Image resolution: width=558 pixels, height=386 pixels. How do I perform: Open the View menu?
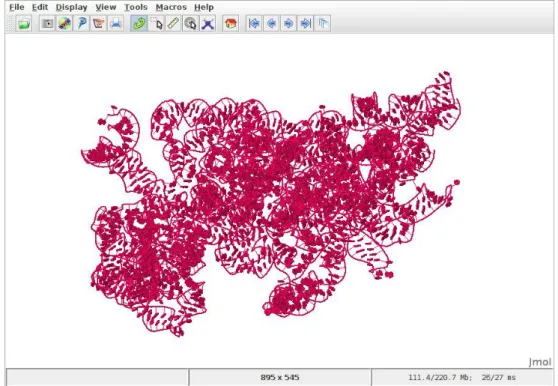pyautogui.click(x=106, y=7)
